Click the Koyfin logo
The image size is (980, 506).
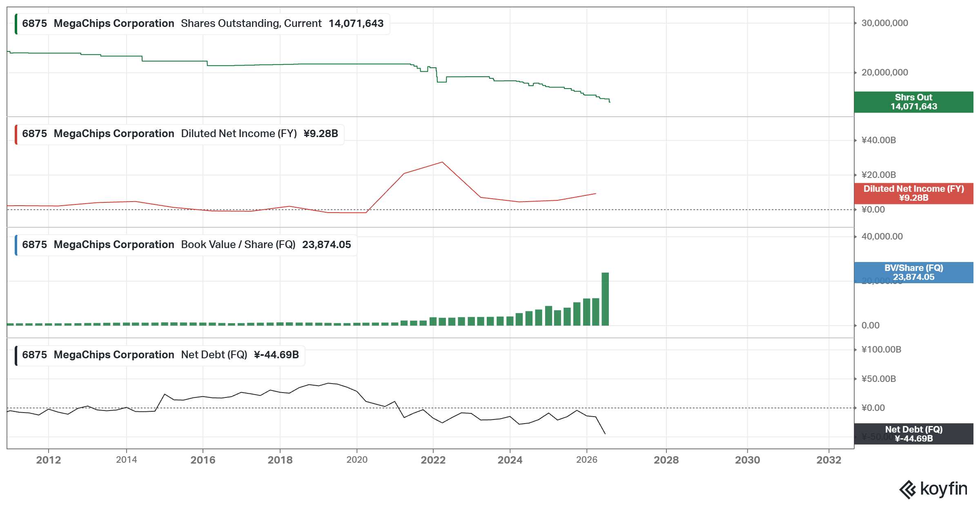point(933,489)
